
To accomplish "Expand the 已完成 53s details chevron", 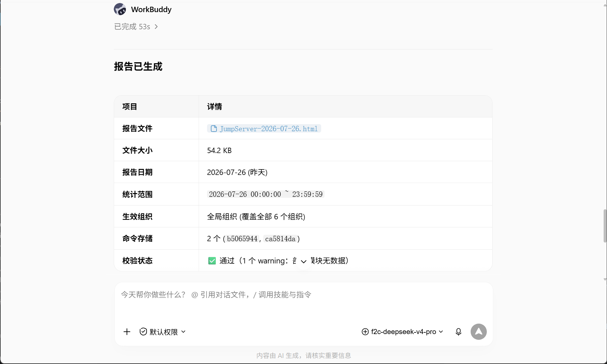I will [x=156, y=27].
